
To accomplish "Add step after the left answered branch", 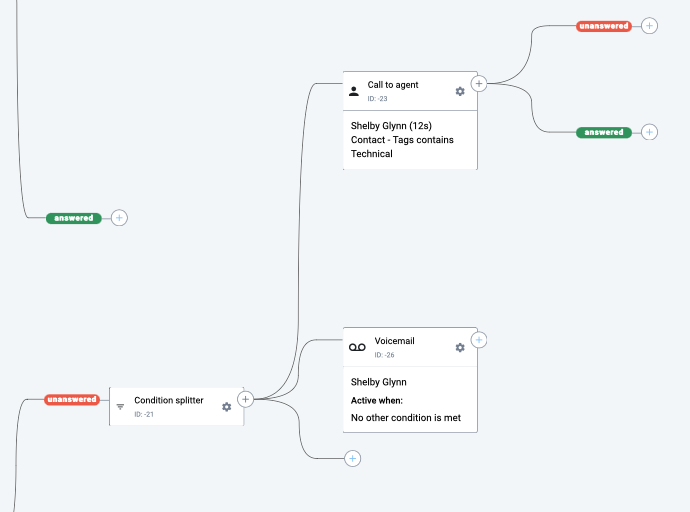I will [x=119, y=218].
